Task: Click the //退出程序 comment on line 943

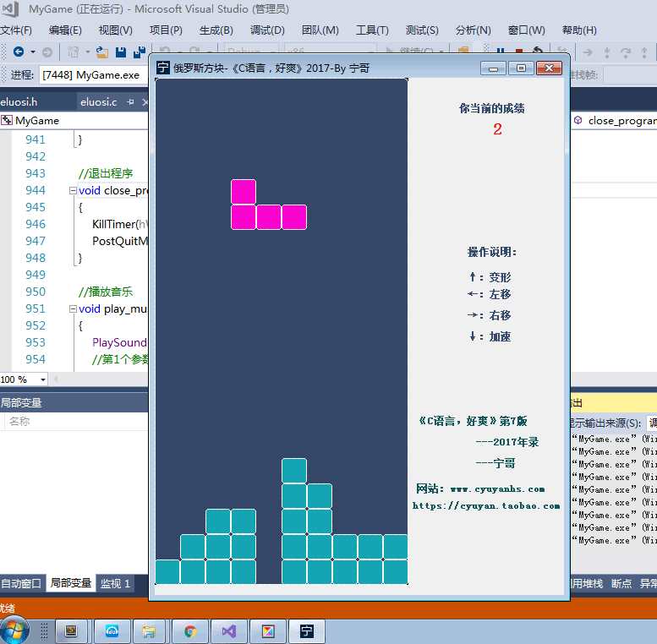Action: tap(106, 173)
